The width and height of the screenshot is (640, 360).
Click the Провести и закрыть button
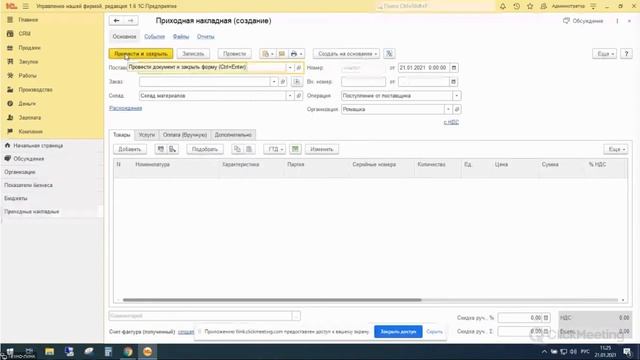click(141, 53)
